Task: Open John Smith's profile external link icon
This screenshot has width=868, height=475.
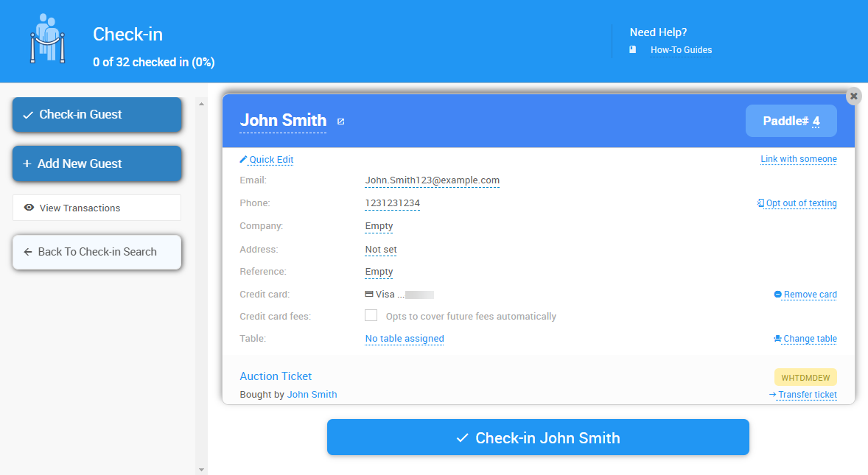Action: click(x=340, y=122)
